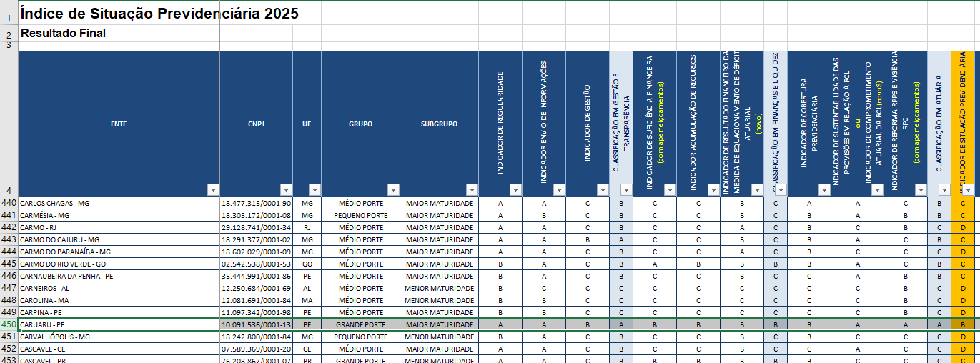Click the MENOR MATURIDADE cell in the Carpina row
Image resolution: width=980 pixels, height=363 pixels.
click(439, 312)
